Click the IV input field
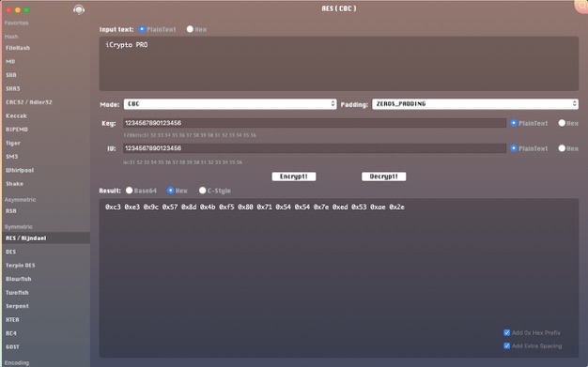This screenshot has height=367, width=588. point(315,148)
